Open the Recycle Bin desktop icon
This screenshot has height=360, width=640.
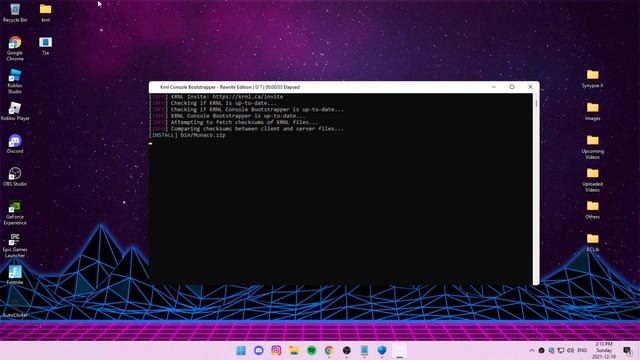click(x=15, y=12)
